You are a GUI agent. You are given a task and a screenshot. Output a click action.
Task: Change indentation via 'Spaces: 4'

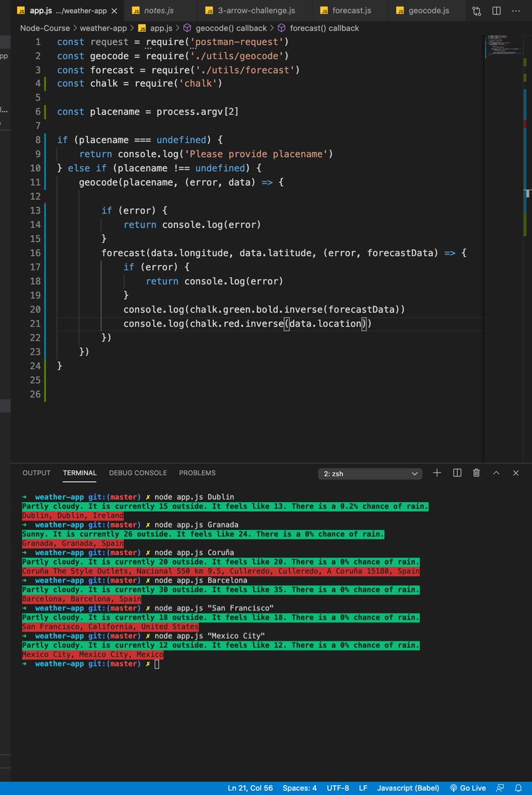coord(299,788)
